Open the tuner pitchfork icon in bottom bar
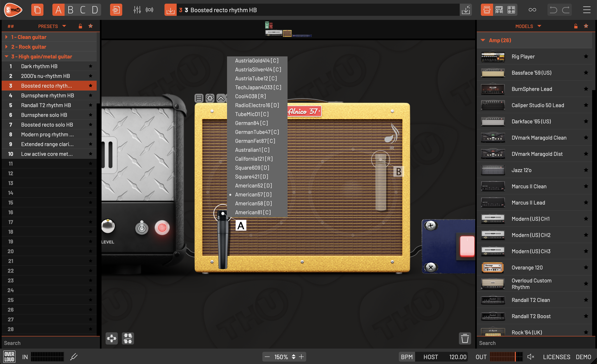The image size is (597, 364). tap(74, 356)
